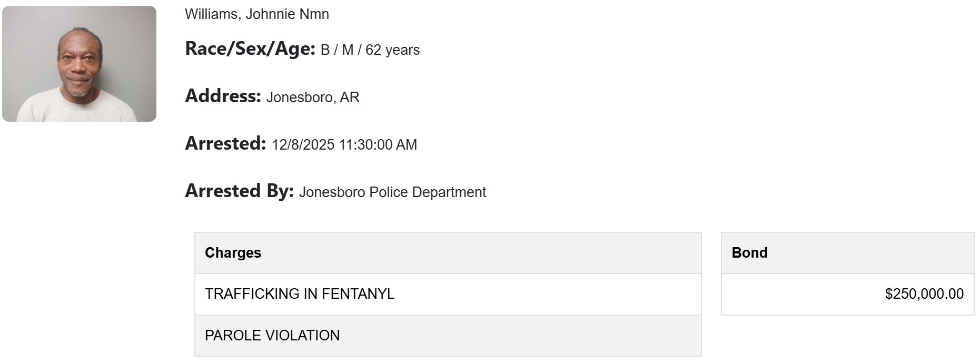This screenshot has height=362, width=980.
Task: Click the Jonesboro, AR address value
Action: tap(313, 97)
